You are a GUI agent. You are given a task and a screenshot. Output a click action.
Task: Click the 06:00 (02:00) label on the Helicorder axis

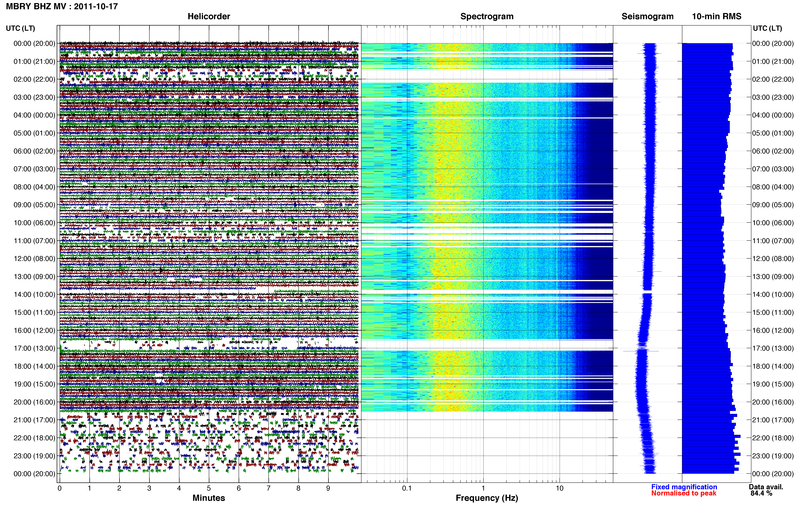[34, 151]
